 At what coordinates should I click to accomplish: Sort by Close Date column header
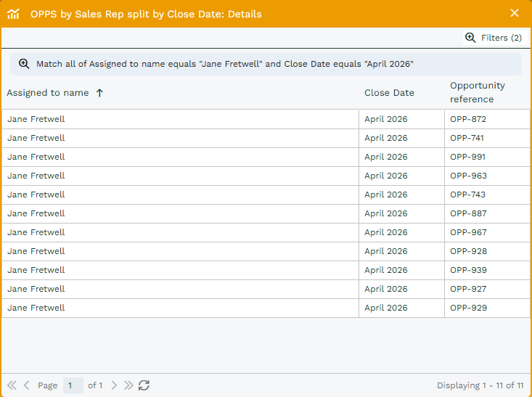coord(389,93)
